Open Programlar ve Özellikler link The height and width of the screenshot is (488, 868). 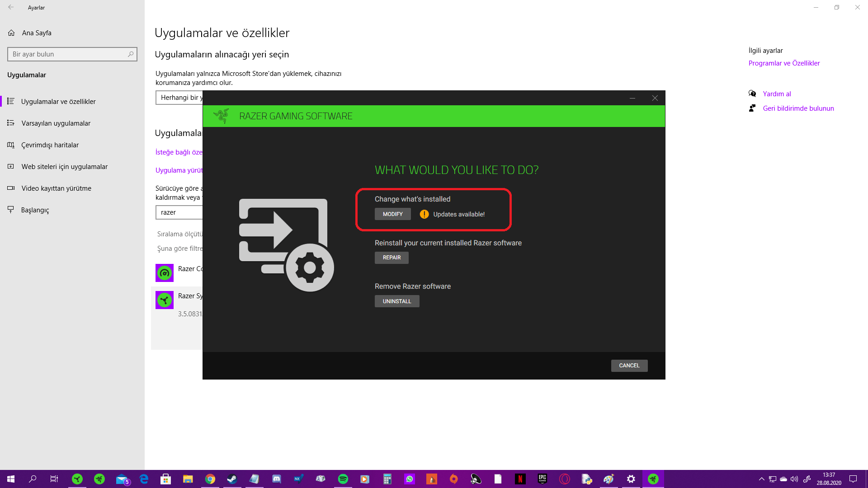[784, 63]
